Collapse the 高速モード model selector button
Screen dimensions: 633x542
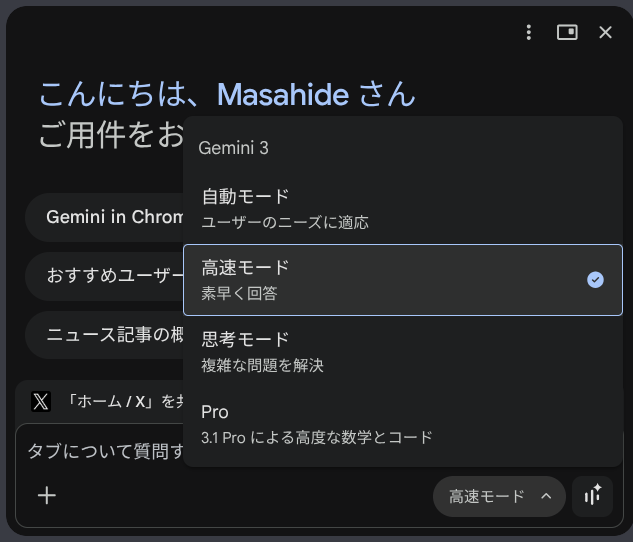[499, 496]
